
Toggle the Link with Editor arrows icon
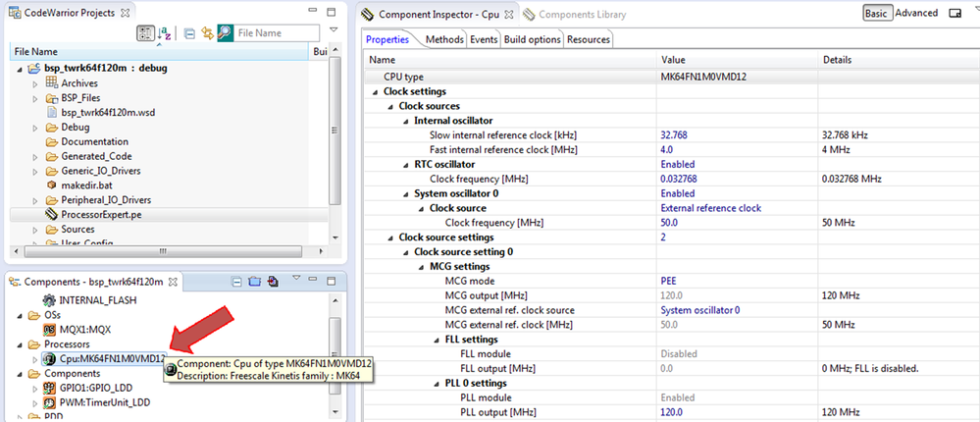(x=208, y=33)
